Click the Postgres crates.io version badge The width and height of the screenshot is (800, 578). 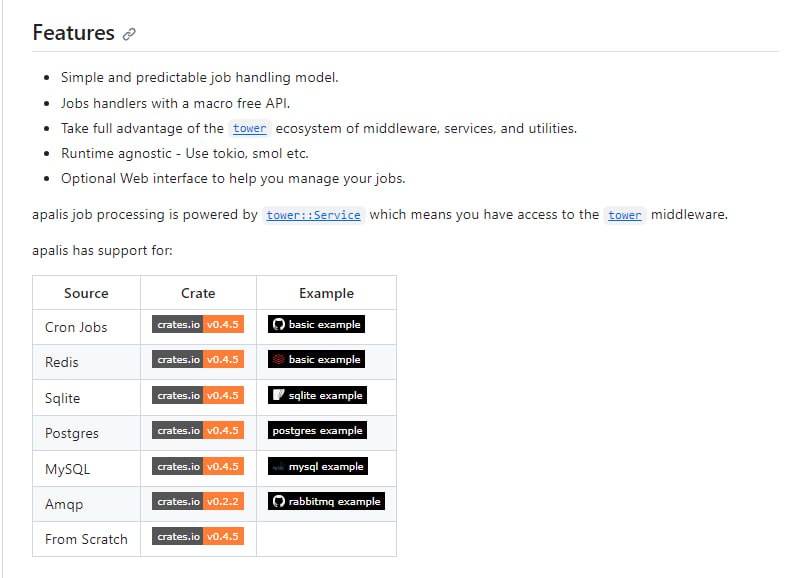coord(198,430)
